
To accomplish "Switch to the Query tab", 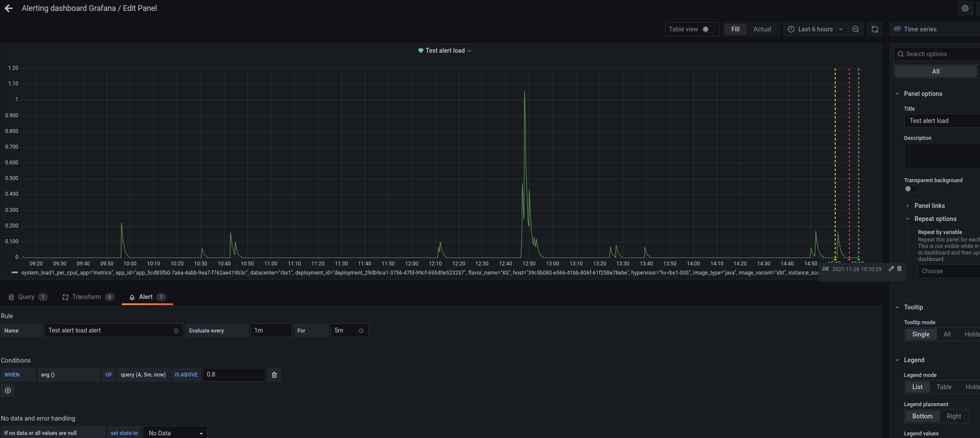I will (x=28, y=297).
